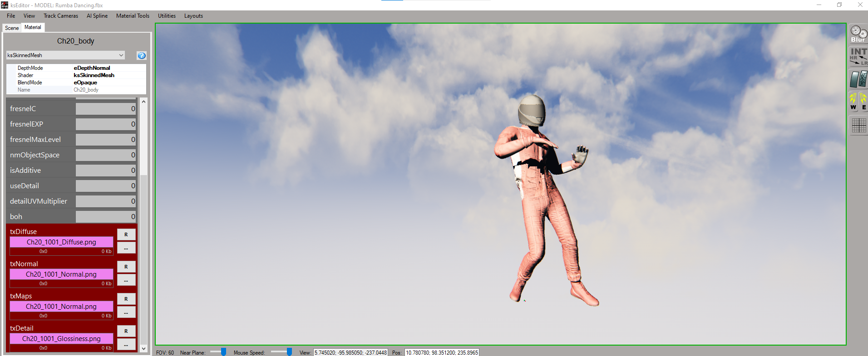Click the Pos coordinates field
The image size is (868, 356).
(442, 352)
